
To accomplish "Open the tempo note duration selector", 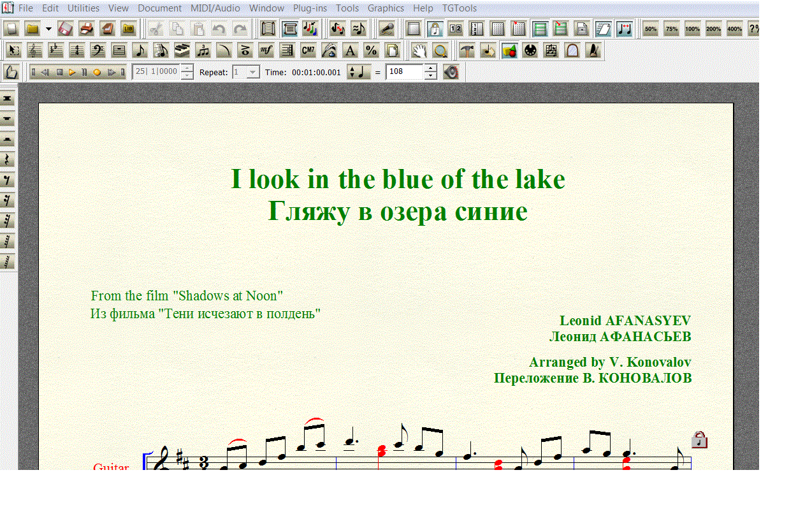I will click(x=359, y=72).
